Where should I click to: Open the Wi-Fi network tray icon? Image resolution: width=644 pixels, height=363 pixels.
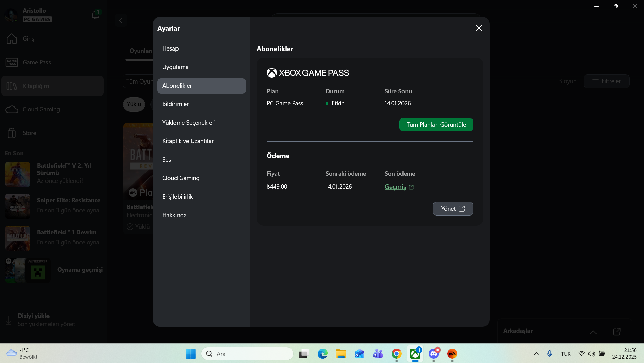(582, 354)
